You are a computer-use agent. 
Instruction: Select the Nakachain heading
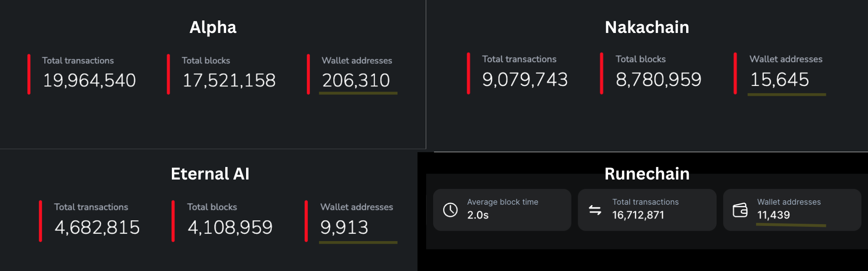click(x=647, y=27)
